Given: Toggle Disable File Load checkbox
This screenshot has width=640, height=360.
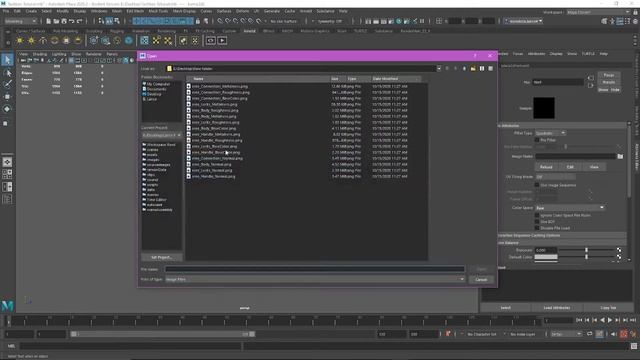Looking at the screenshot, I should point(537,228).
